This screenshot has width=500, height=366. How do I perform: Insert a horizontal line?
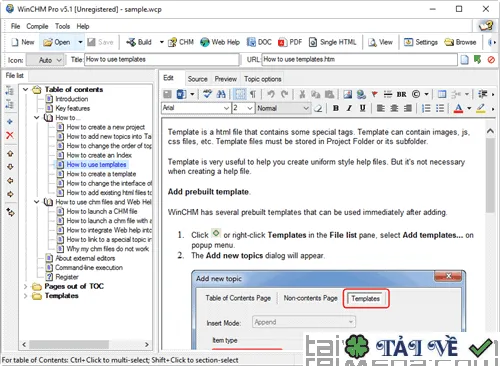point(388,94)
